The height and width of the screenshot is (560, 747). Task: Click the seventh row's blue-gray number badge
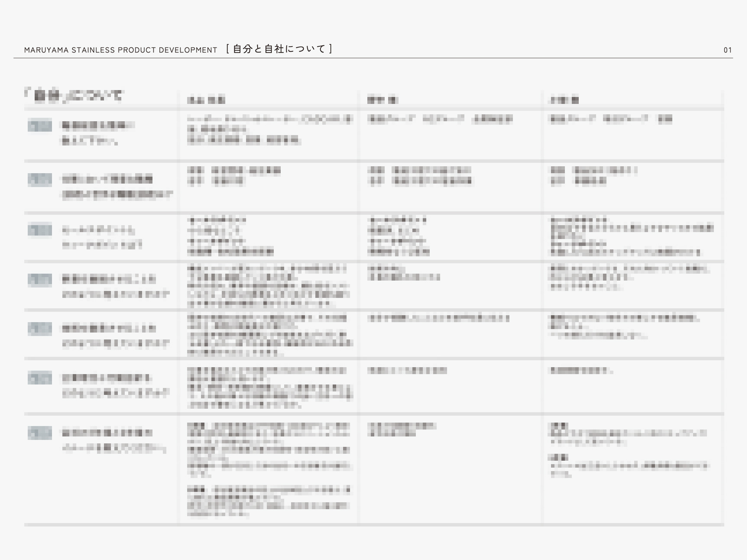click(x=40, y=433)
